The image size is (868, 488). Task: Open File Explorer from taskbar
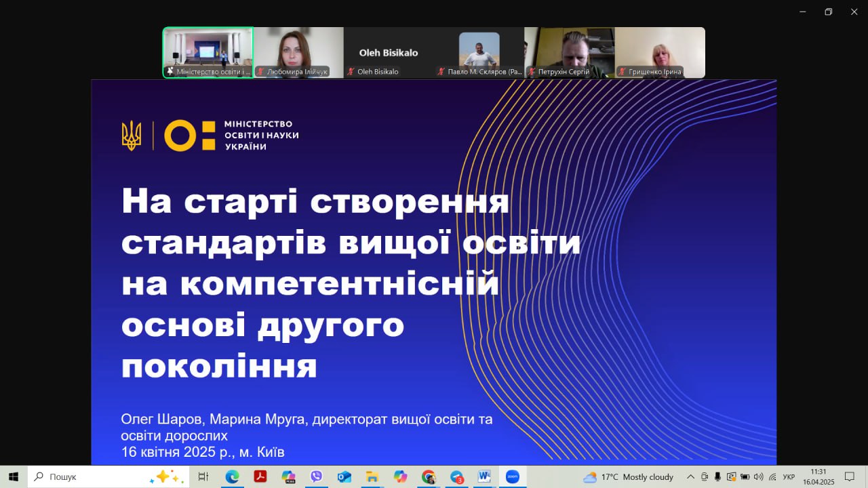(x=372, y=476)
